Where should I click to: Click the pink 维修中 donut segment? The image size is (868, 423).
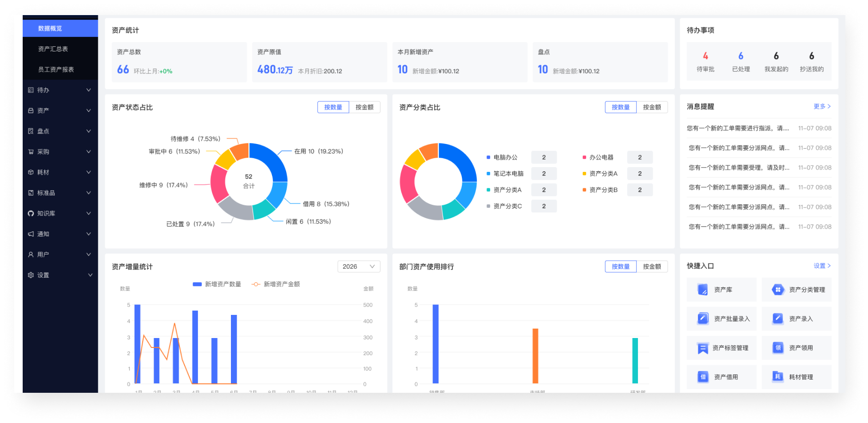point(218,183)
